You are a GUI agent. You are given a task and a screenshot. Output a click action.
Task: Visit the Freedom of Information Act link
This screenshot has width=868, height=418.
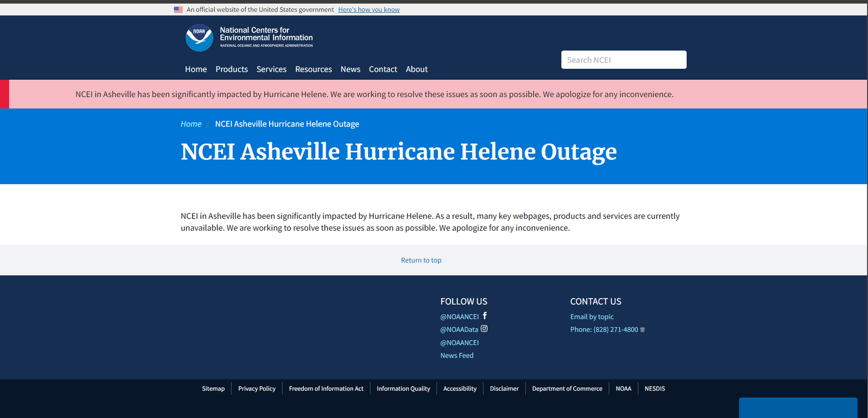click(x=326, y=389)
